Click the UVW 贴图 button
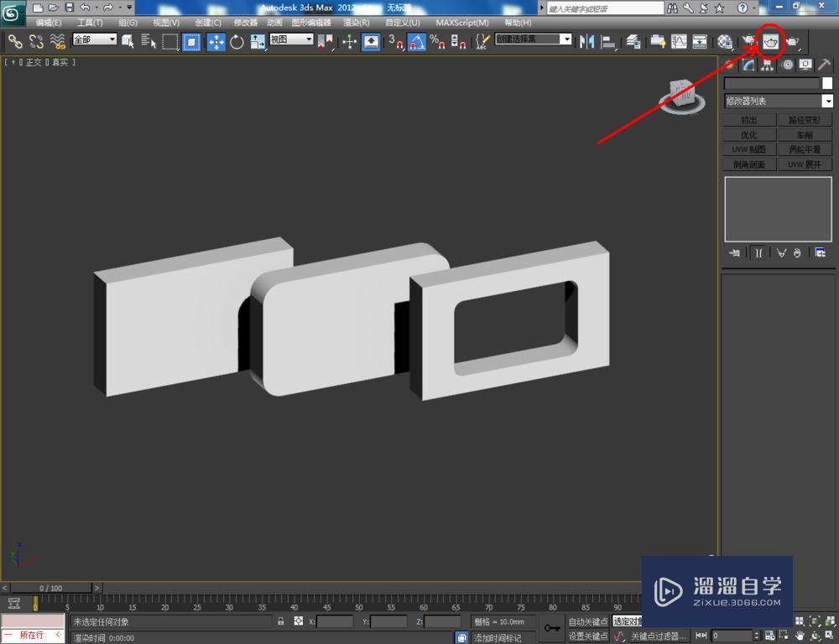839x644 pixels. pyautogui.click(x=748, y=148)
